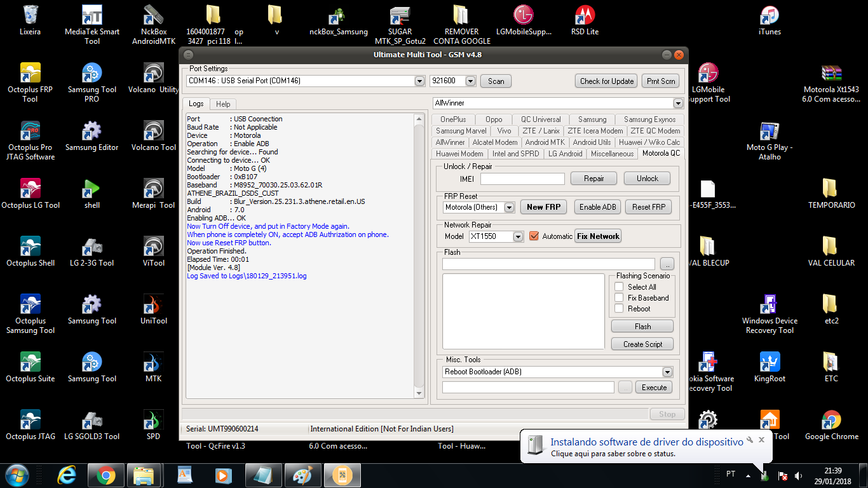This screenshot has height=488, width=868.
Task: Open the LG SGOLD3 Tool desktop icon
Action: point(92,425)
